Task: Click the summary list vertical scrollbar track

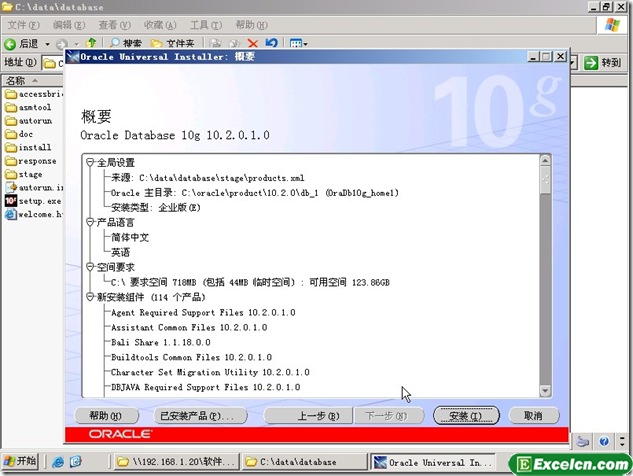Action: point(545,287)
